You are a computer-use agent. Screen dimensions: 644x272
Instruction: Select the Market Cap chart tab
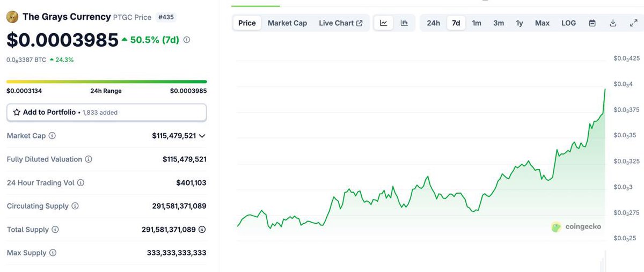[x=287, y=23]
